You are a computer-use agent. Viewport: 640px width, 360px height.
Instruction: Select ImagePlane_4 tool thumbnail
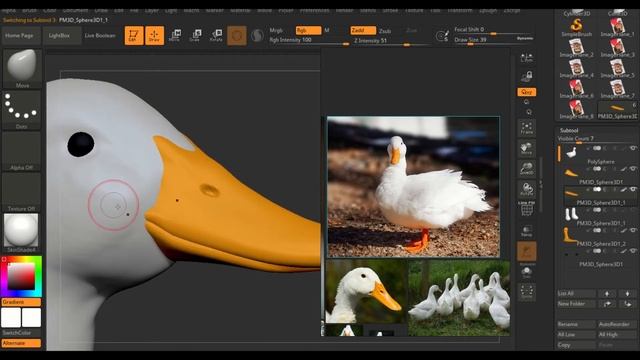point(576,69)
